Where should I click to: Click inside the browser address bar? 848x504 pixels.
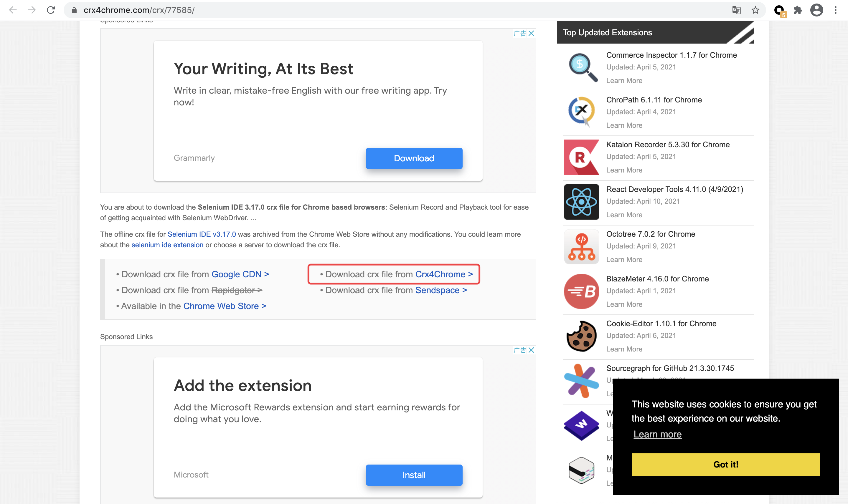click(238, 10)
